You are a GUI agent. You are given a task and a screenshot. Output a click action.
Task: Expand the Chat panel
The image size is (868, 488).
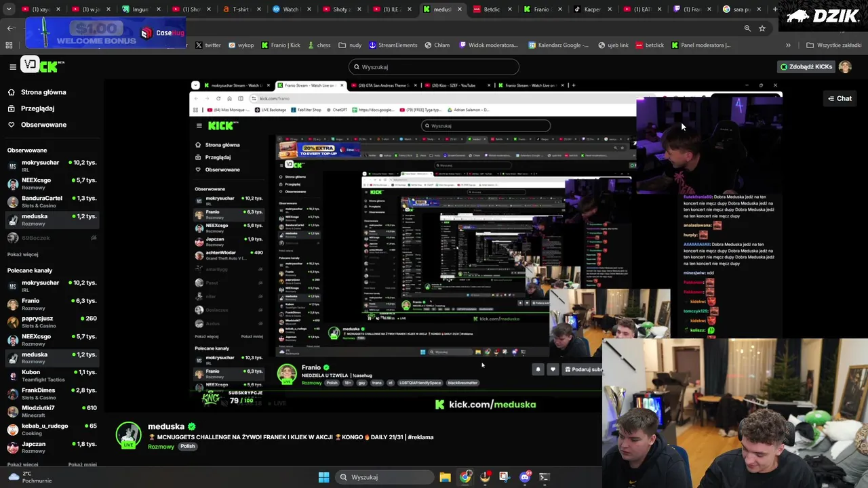[x=840, y=99]
